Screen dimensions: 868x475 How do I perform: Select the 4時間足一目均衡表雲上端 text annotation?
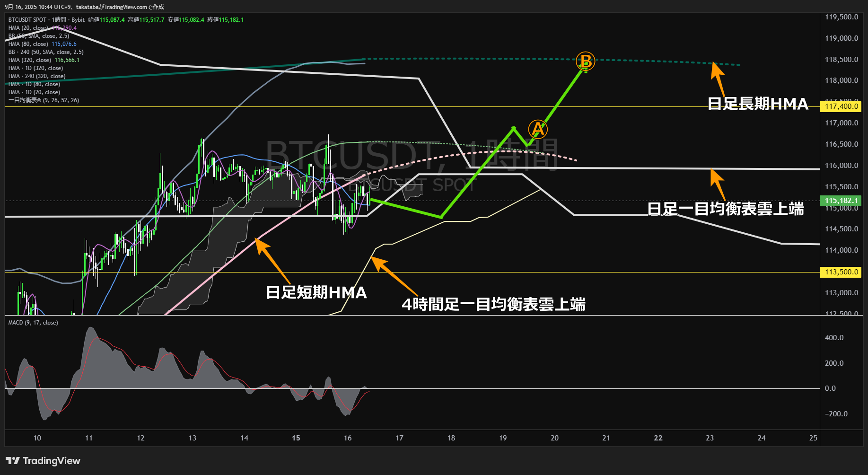(x=493, y=304)
